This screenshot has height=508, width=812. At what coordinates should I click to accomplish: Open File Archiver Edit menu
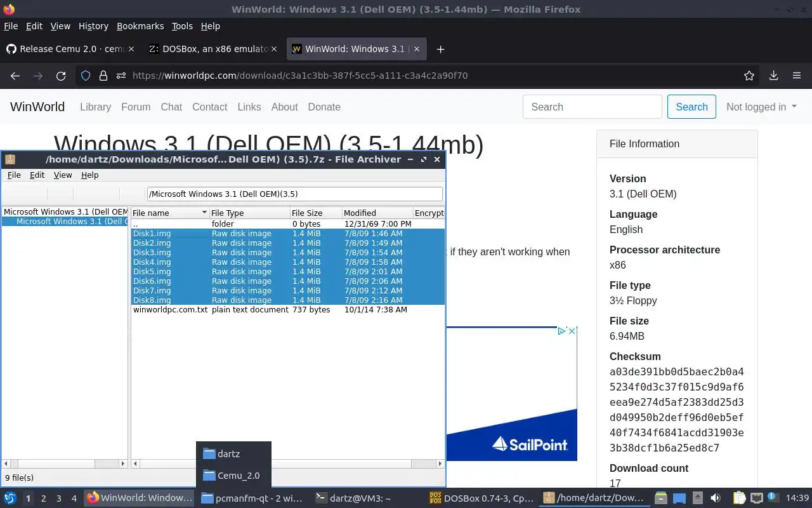point(37,175)
